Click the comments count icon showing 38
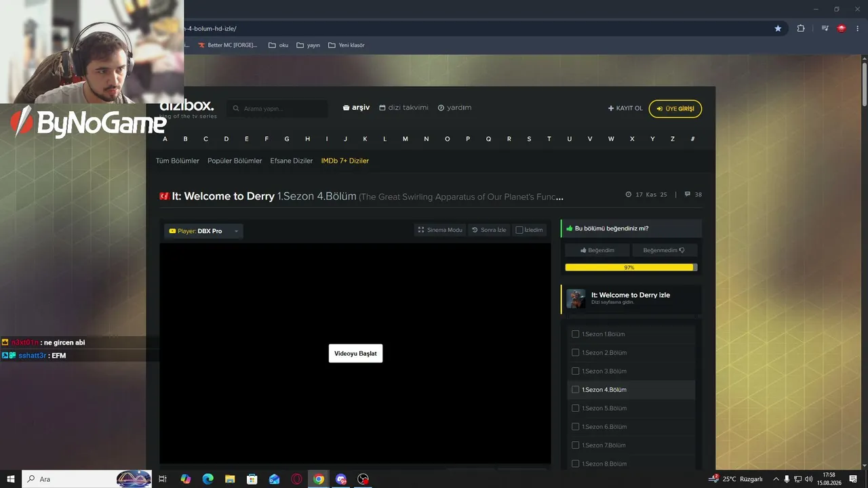 point(688,195)
